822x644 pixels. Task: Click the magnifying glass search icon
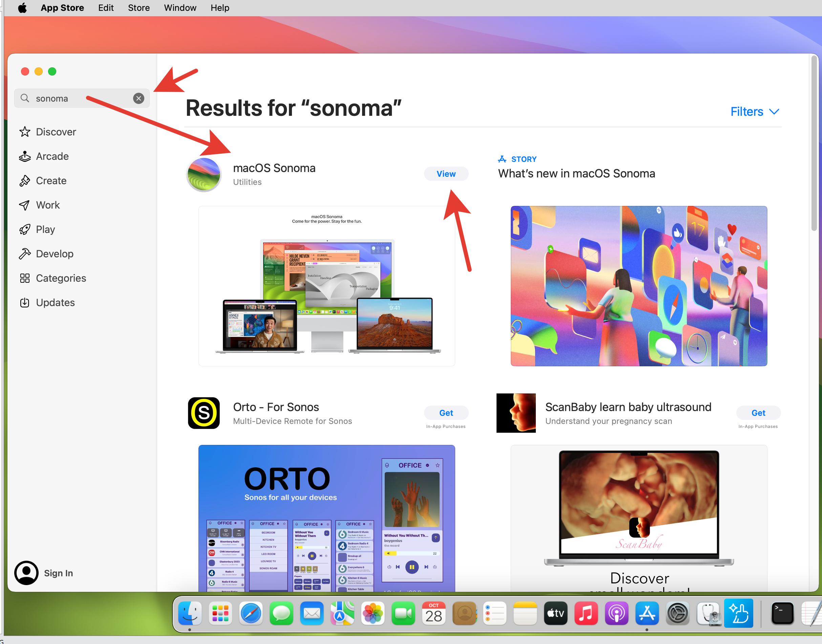point(25,99)
